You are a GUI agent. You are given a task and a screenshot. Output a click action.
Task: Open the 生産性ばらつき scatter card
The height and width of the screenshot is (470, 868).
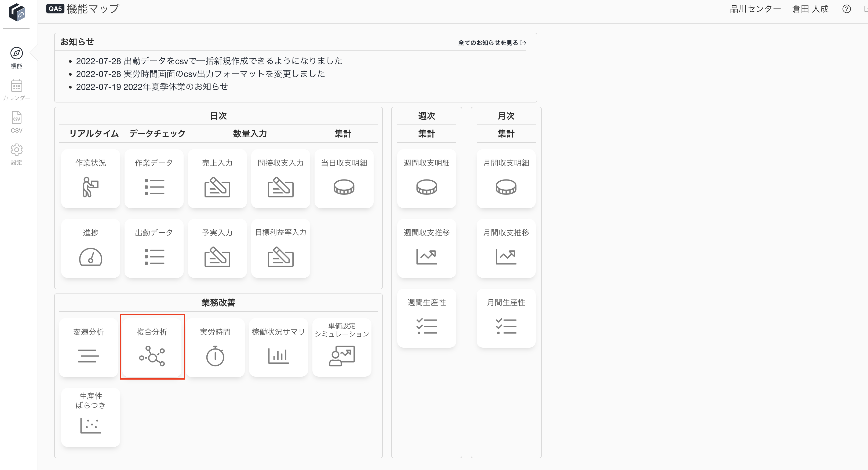pyautogui.click(x=91, y=417)
